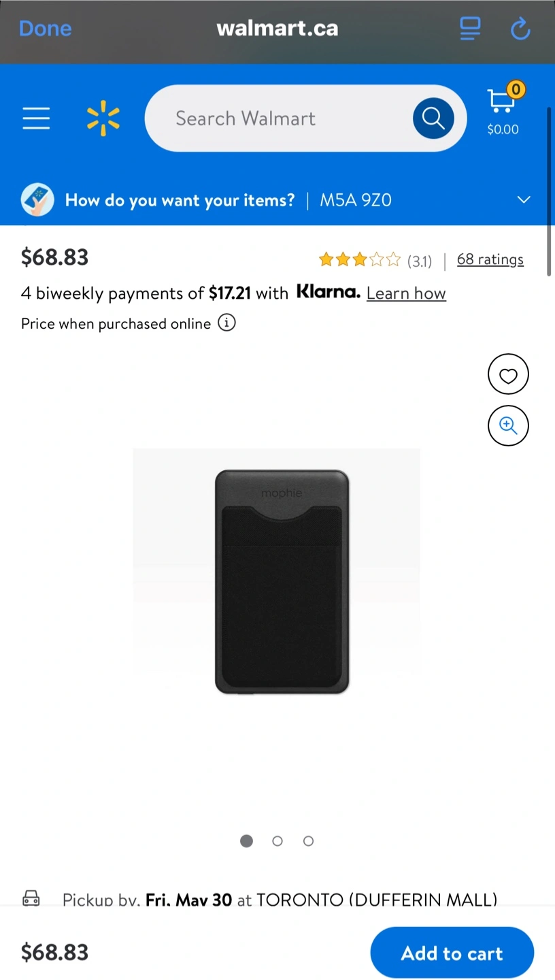555x980 pixels.
Task: Reload the page with refresh icon
Action: coord(520,28)
